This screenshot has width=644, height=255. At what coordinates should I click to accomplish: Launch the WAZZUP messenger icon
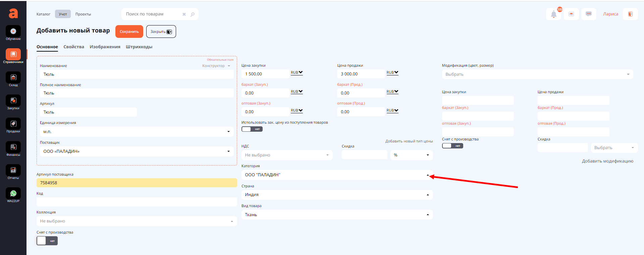tap(13, 194)
